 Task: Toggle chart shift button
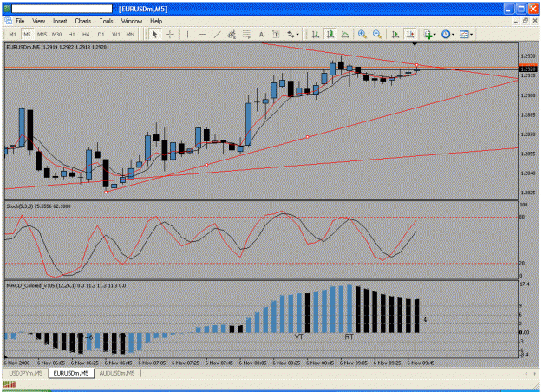(x=410, y=34)
